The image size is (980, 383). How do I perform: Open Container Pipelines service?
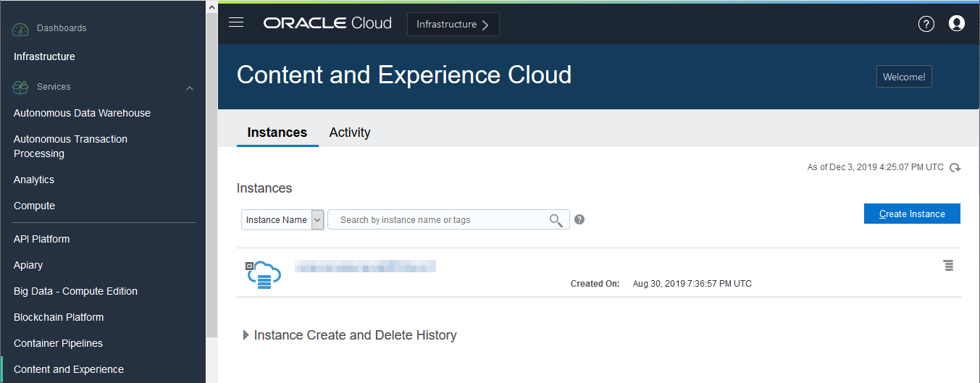click(58, 343)
